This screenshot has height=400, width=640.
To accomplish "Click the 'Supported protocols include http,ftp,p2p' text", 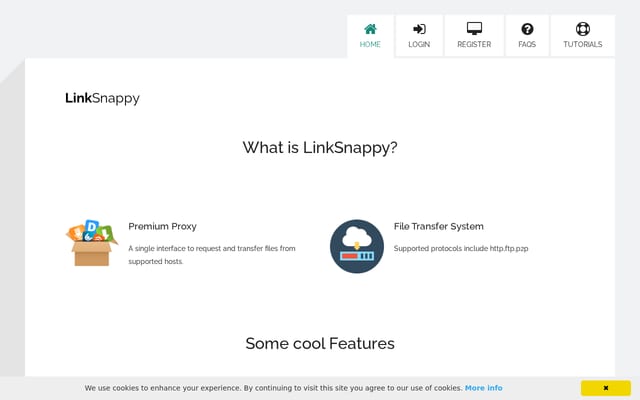I will pyautogui.click(x=461, y=248).
